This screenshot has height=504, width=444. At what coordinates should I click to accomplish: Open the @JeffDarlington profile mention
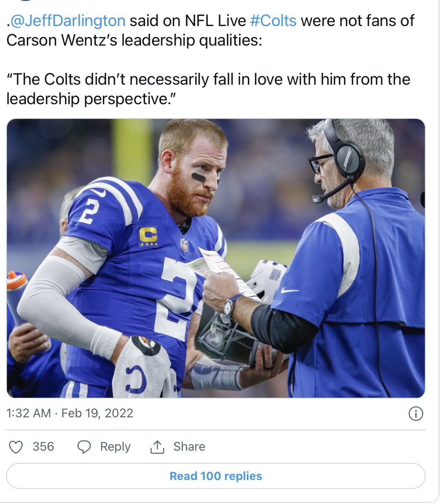(x=67, y=21)
